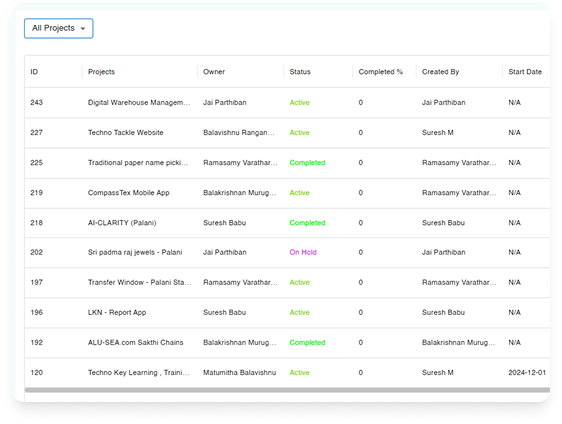The width and height of the screenshot is (562, 424).
Task: Click Completed status of project 192
Action: [308, 343]
